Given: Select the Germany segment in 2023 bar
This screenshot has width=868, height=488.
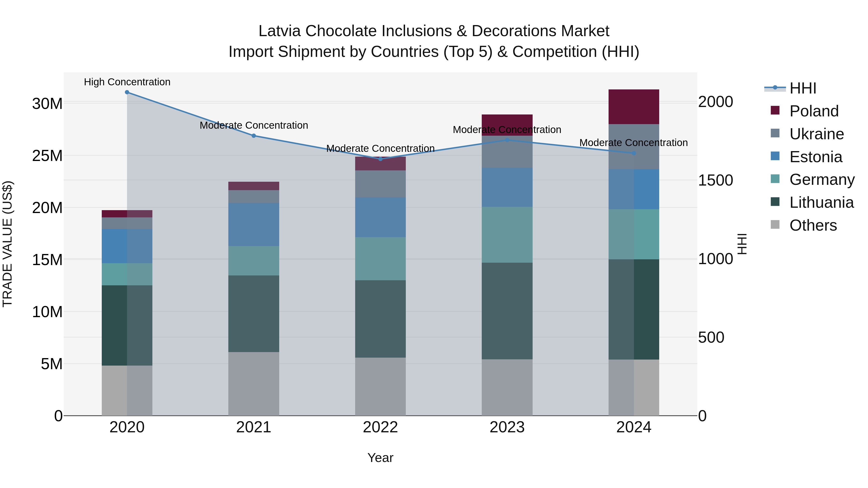Looking at the screenshot, I should coord(507,235).
